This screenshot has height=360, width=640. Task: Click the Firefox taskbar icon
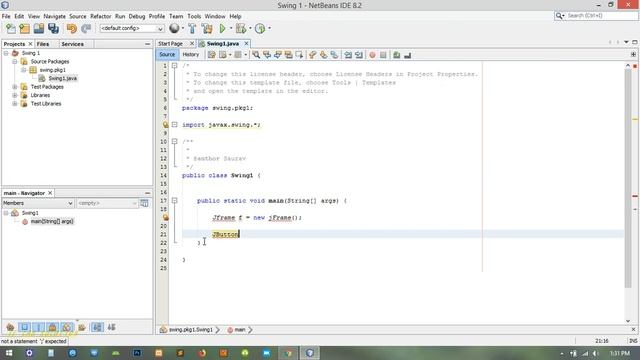point(202,353)
